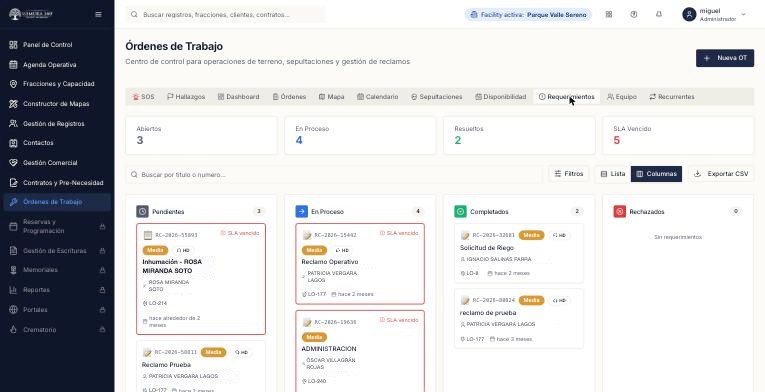Click the SLA Vencido 5 stat card
The height and width of the screenshot is (392, 765).
678,135
